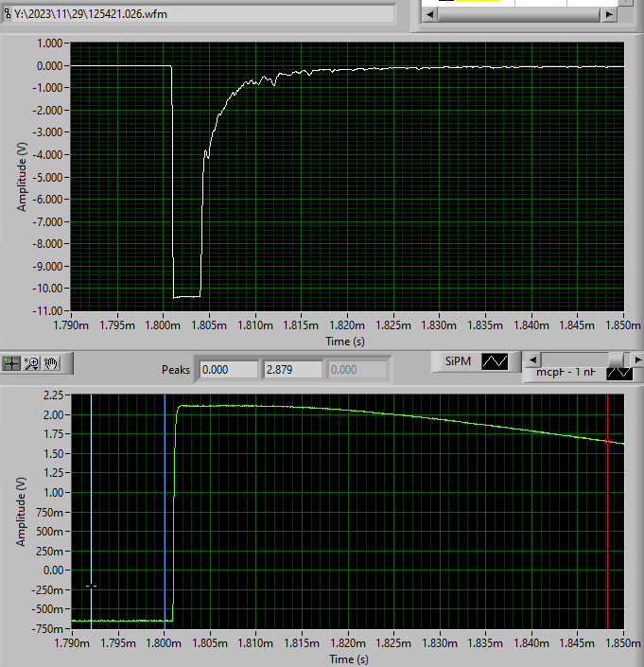The image size is (644, 667).
Task: Select the mcpF - 1 nF legend label
Action: [x=566, y=372]
